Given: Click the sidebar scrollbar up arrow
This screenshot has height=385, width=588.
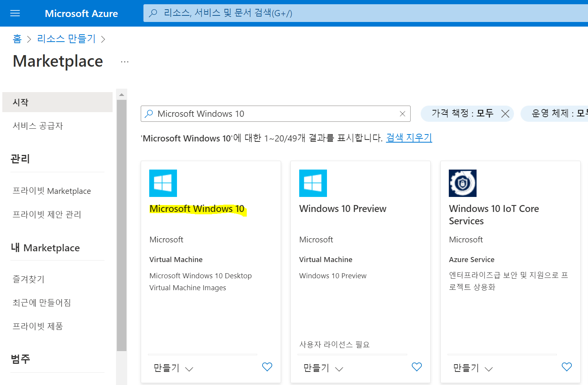Looking at the screenshot, I should click(x=121, y=94).
